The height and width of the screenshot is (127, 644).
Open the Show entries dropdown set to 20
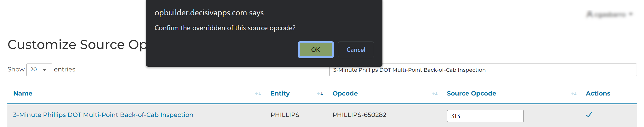point(39,70)
